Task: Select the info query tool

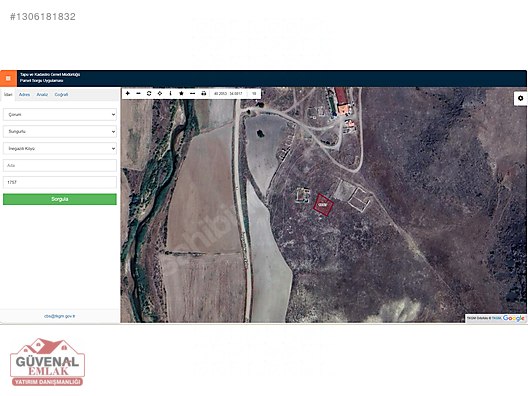Action: (170, 93)
